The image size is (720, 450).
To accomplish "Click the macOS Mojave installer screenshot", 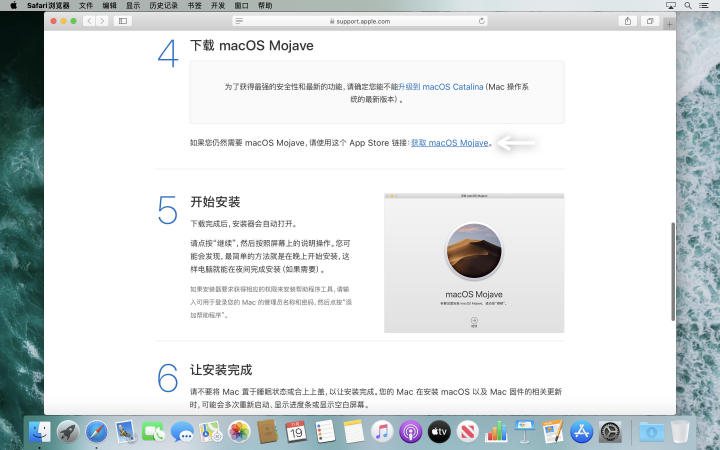I will (474, 263).
